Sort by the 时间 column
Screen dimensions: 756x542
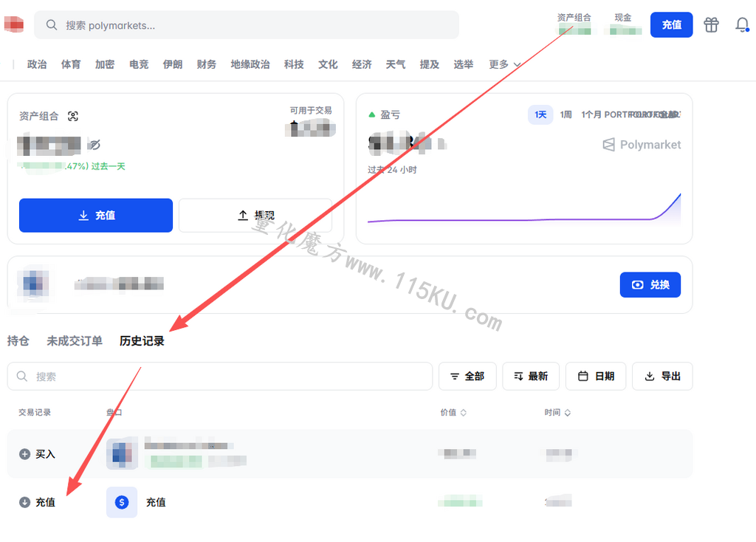click(557, 413)
